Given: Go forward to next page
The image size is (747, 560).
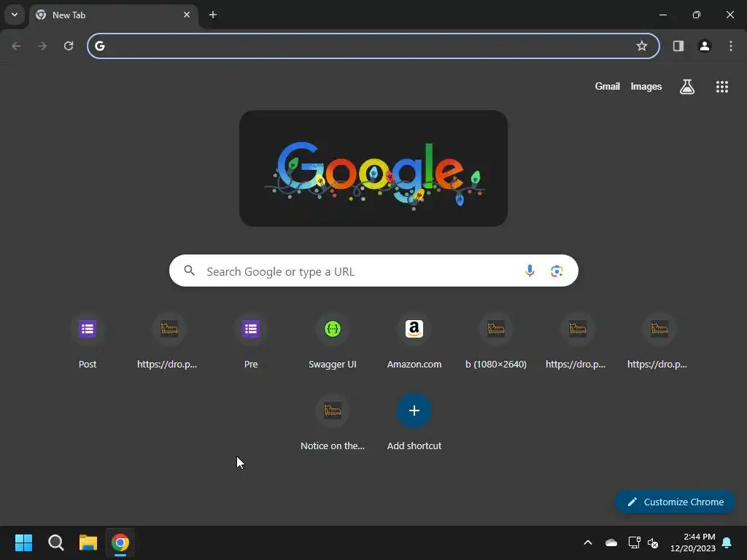Looking at the screenshot, I should point(42,46).
